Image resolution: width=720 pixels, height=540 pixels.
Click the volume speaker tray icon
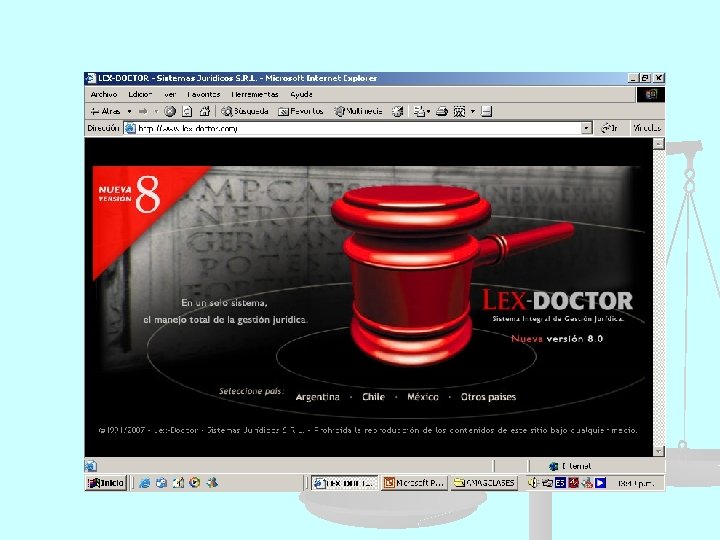pos(533,483)
